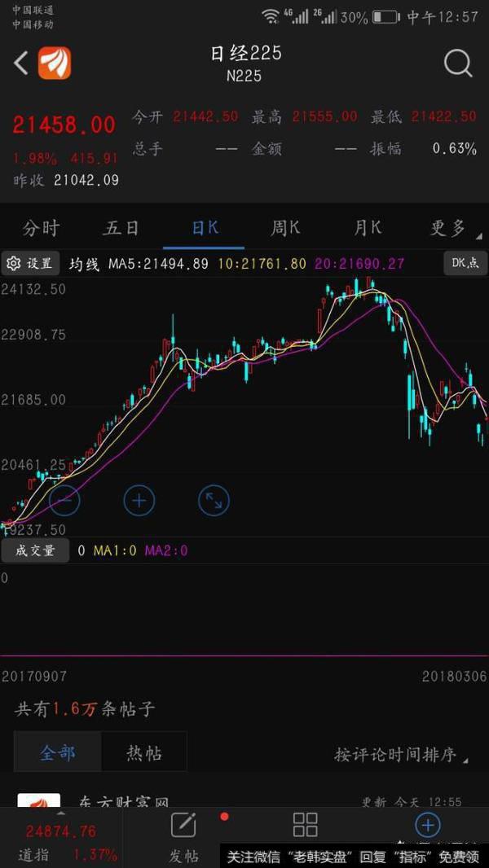Viewport: 489px width, 868px height.
Task: Select the 全部 posts tab
Action: tap(58, 753)
